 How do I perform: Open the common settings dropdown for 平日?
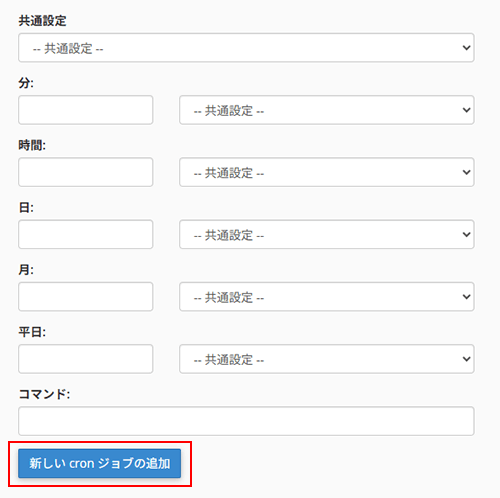point(327,359)
